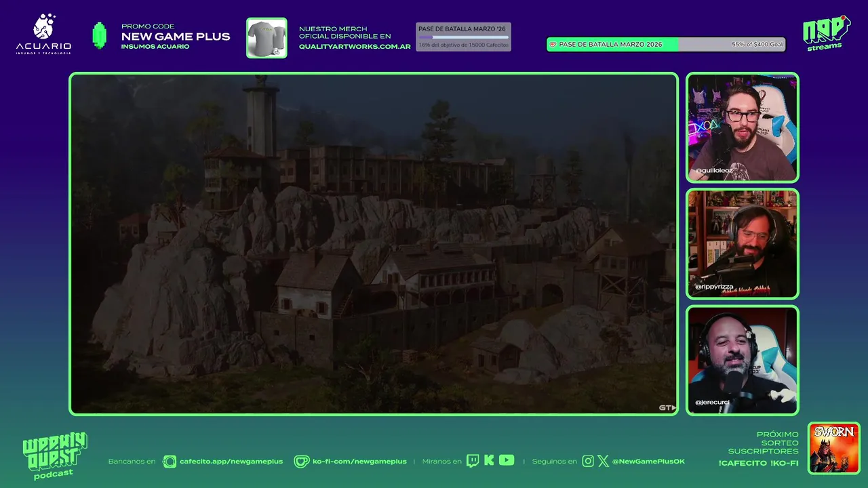Click QUALITYARTWORKS.COM.AR merch link
Viewport: 868px width, 488px height.
pos(355,46)
